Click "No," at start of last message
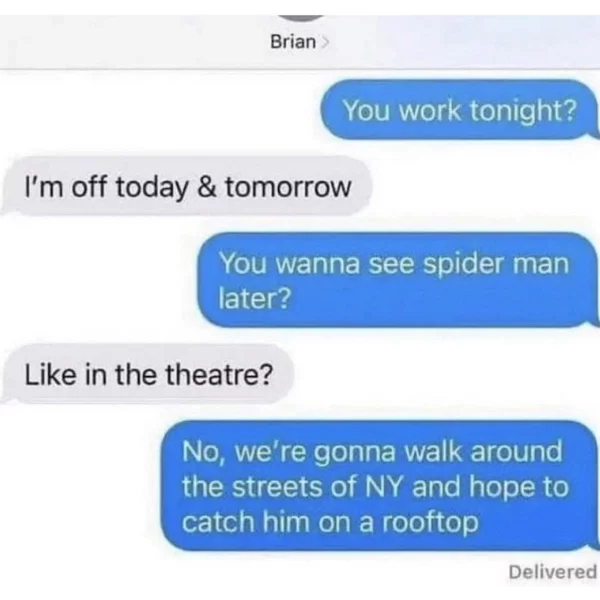Viewport: 600px width, 600px height. [x=205, y=452]
